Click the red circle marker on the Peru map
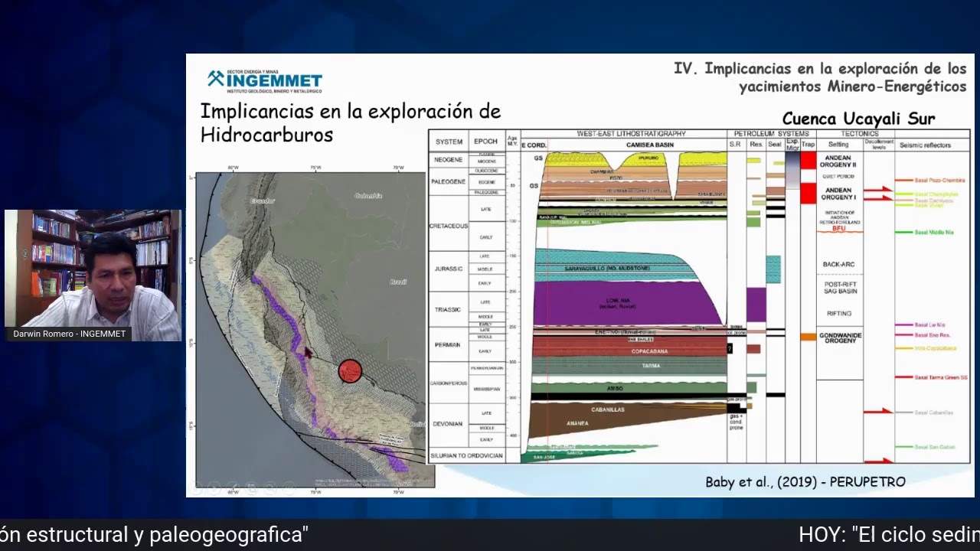Viewport: 980px width, 551px height. pos(350,371)
